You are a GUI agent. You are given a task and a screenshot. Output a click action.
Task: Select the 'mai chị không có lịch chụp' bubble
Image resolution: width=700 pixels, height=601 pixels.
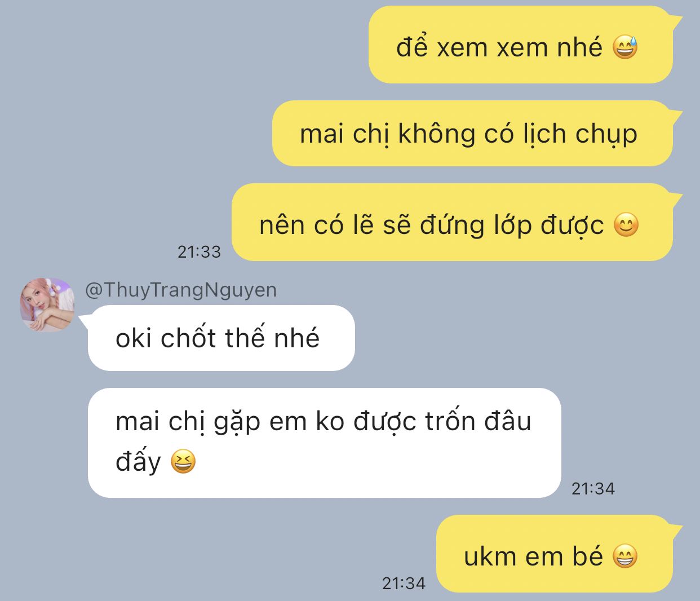(472, 134)
